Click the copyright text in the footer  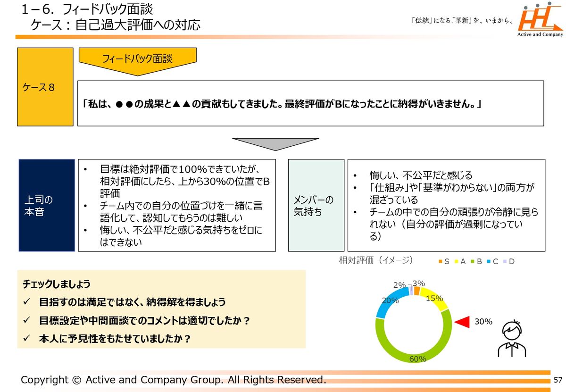pos(173,380)
